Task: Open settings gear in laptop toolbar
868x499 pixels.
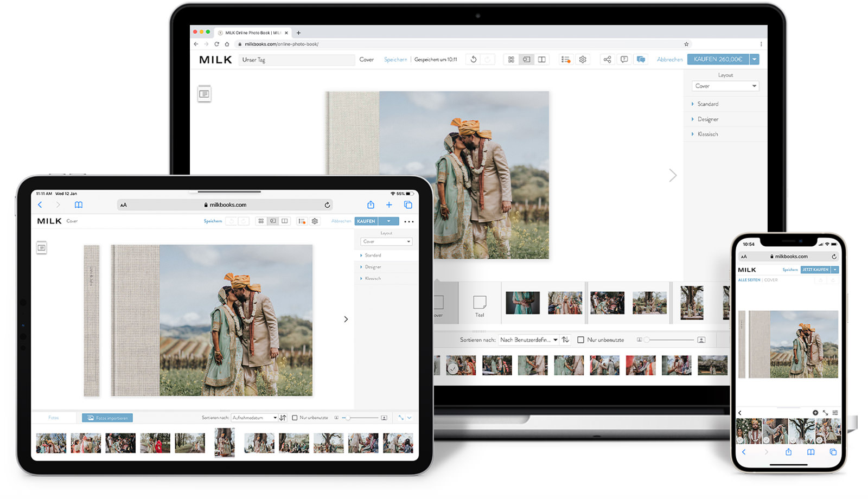Action: pos(583,60)
